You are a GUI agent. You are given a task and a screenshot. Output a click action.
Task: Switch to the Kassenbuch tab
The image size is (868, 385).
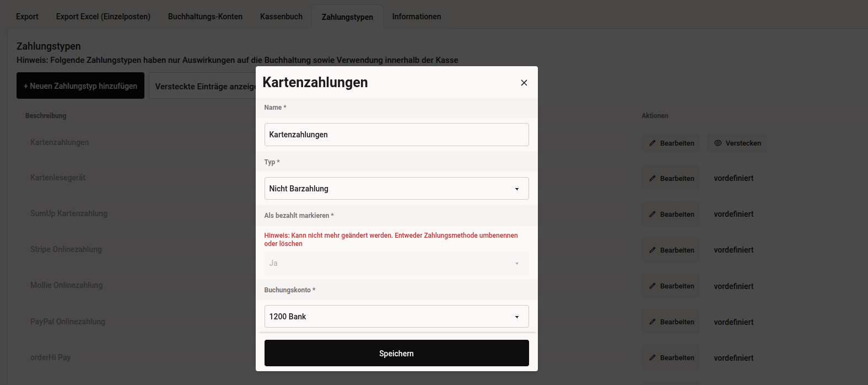[281, 17]
